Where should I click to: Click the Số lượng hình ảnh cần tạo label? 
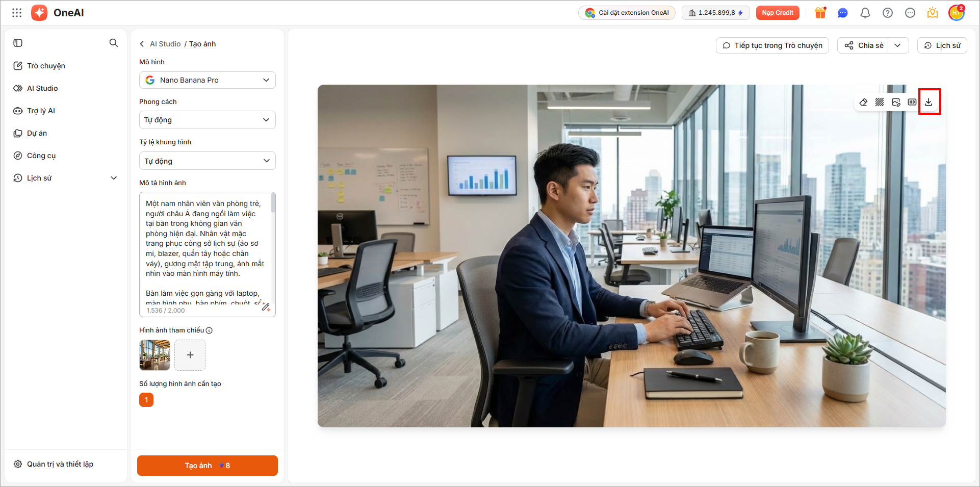(180, 383)
